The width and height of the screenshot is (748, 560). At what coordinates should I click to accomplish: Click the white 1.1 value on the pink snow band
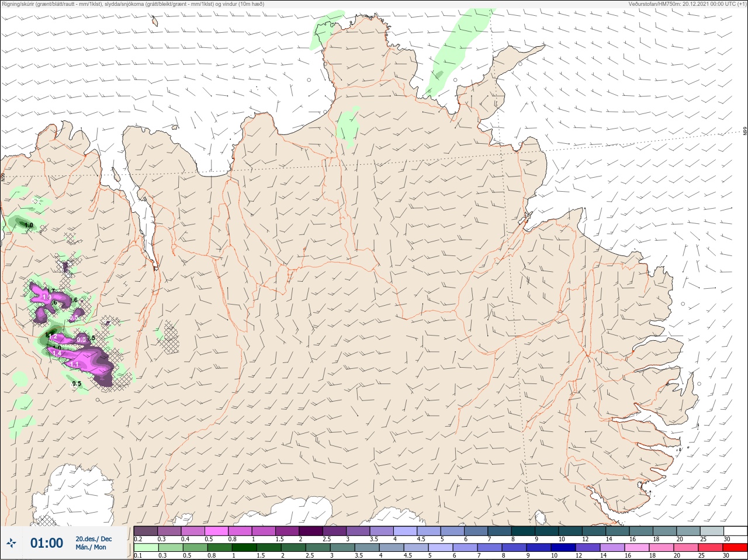click(74, 364)
